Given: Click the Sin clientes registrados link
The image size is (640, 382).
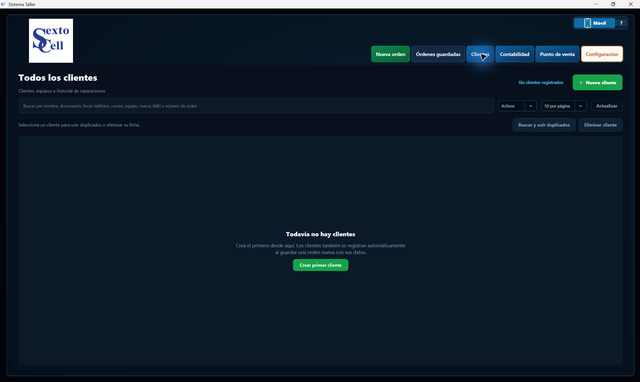Looking at the screenshot, I should (x=541, y=82).
